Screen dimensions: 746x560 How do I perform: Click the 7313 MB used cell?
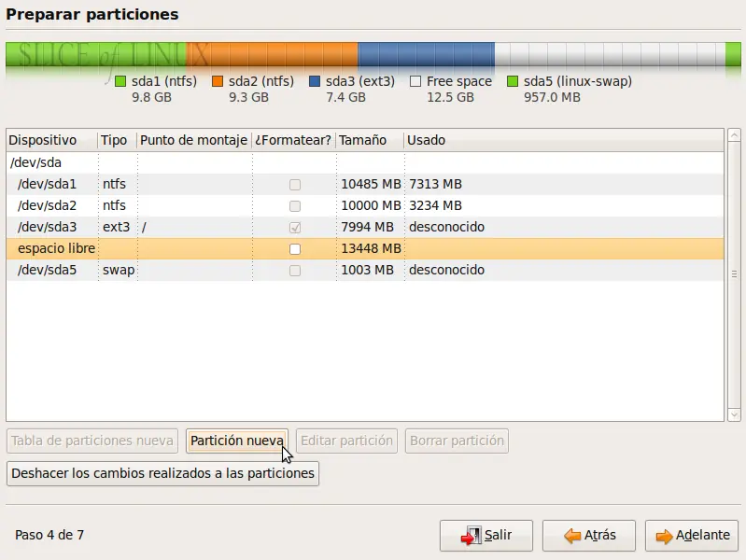tap(435, 184)
